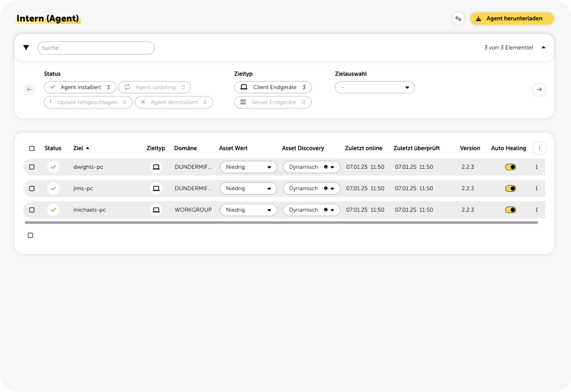Image resolution: width=571 pixels, height=392 pixels.
Task: Open row actions menu for dwights-pc
Action: coord(536,167)
